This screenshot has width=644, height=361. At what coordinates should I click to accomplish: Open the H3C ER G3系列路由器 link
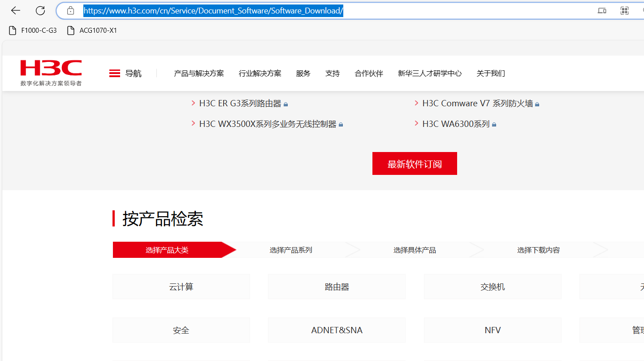click(240, 104)
